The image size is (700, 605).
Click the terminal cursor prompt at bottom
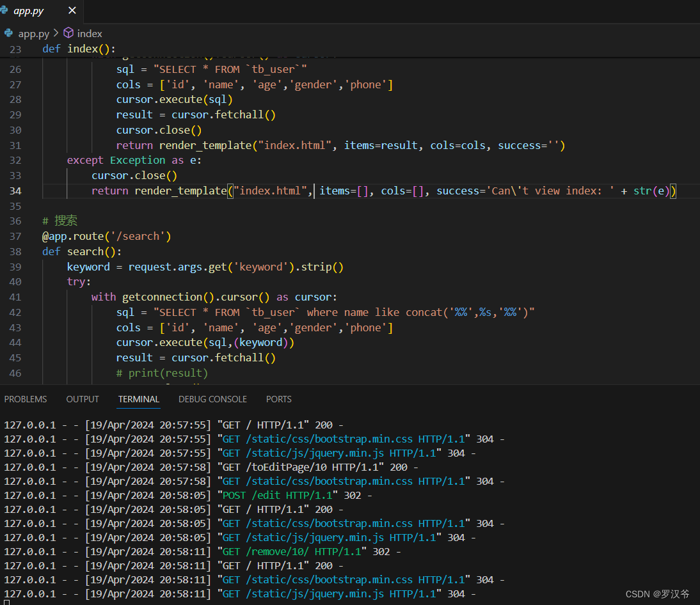(6, 603)
